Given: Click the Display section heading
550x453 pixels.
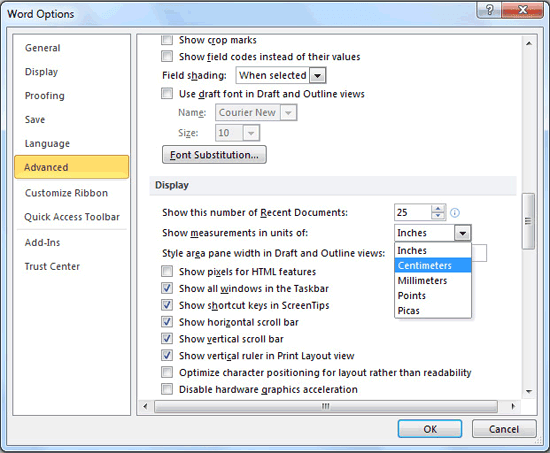Looking at the screenshot, I should coord(172,185).
